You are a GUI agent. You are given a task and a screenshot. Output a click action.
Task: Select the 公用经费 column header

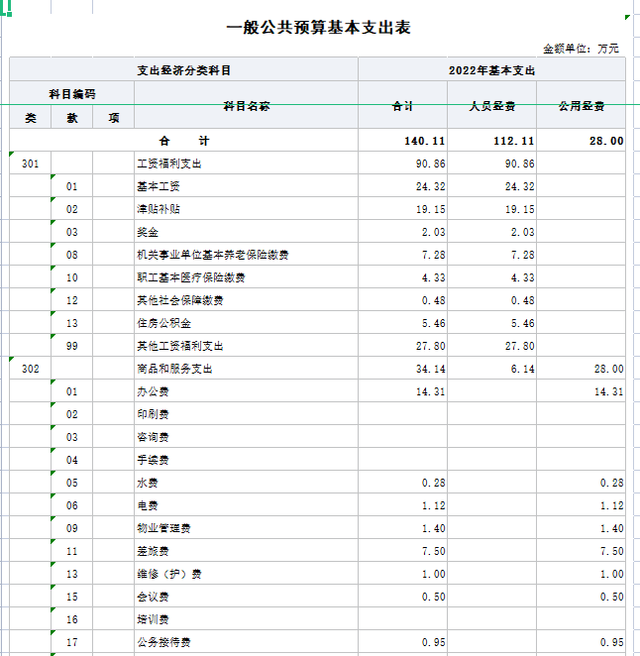point(582,106)
